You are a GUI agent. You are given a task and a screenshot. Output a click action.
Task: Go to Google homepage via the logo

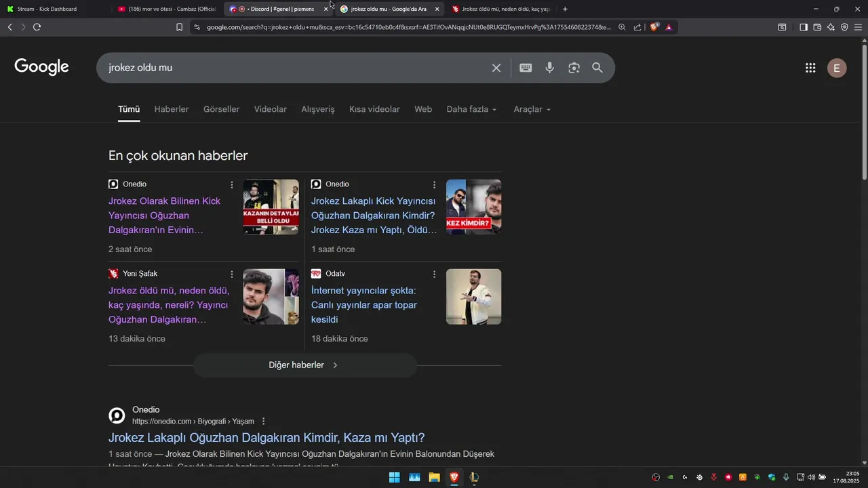click(42, 67)
